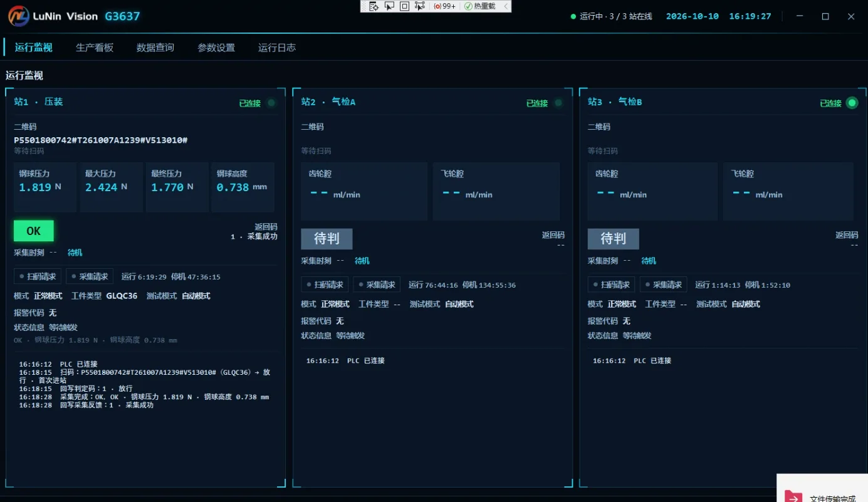Click station 3 飞轮腔 flow value card
This screenshot has height=502, width=868.
788,192
